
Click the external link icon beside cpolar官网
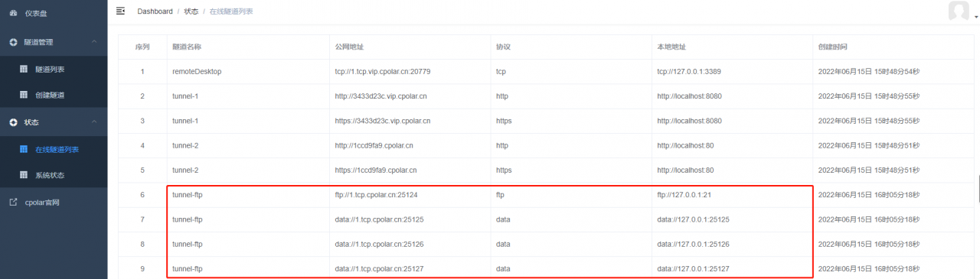[13, 203]
